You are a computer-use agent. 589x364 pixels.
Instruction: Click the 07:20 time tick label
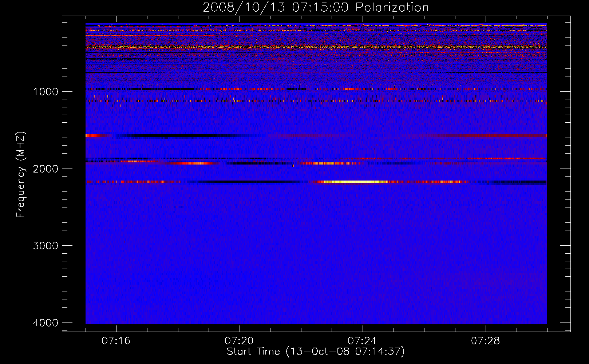[x=239, y=341]
